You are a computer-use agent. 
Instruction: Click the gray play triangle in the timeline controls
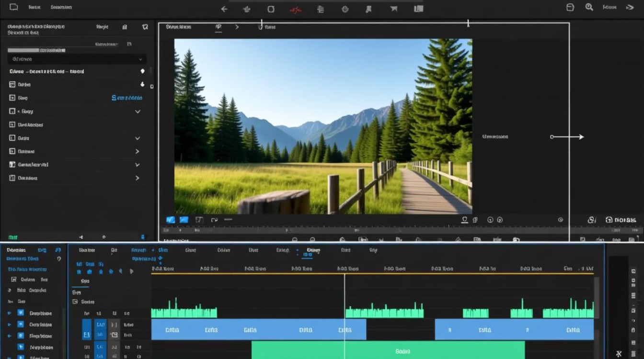(x=132, y=271)
